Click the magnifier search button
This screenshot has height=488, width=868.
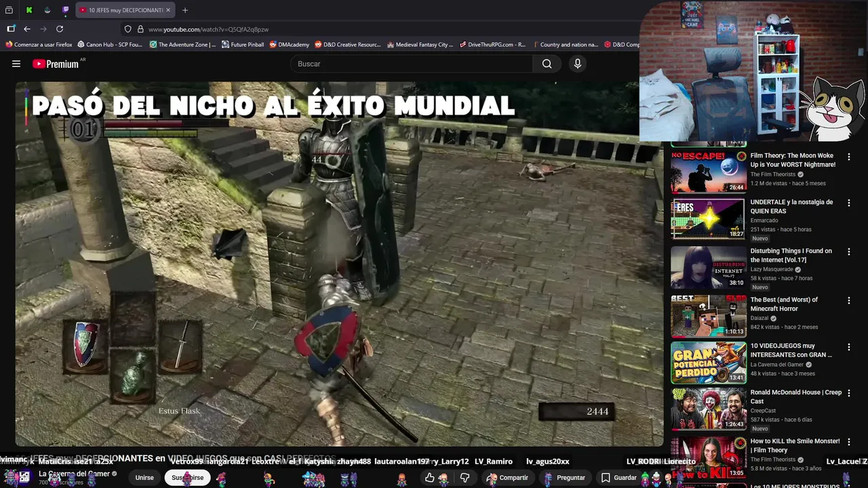(547, 64)
